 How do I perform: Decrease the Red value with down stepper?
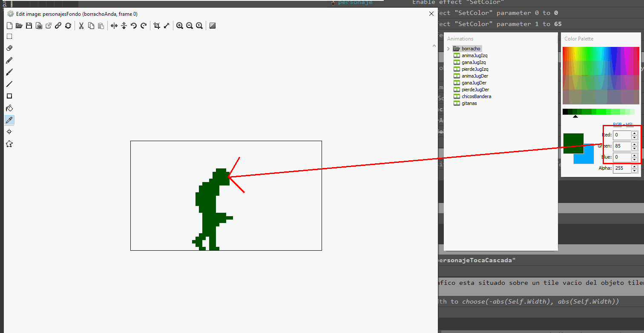click(x=635, y=137)
